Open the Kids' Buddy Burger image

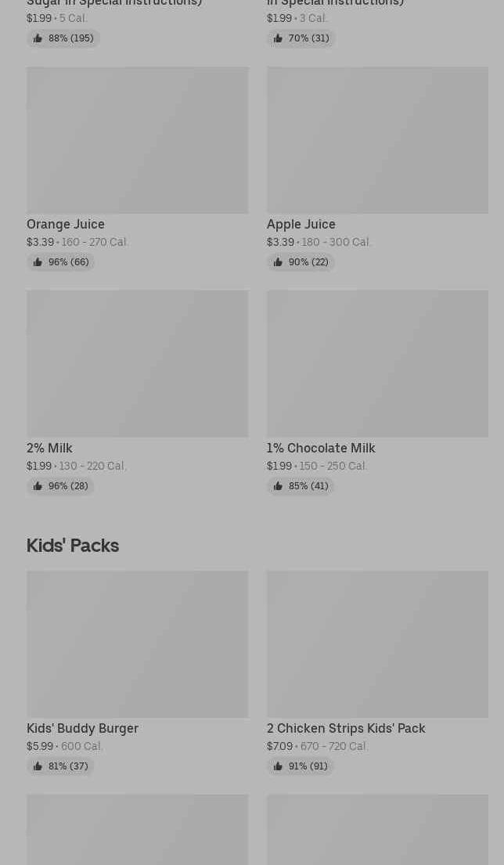click(x=137, y=644)
